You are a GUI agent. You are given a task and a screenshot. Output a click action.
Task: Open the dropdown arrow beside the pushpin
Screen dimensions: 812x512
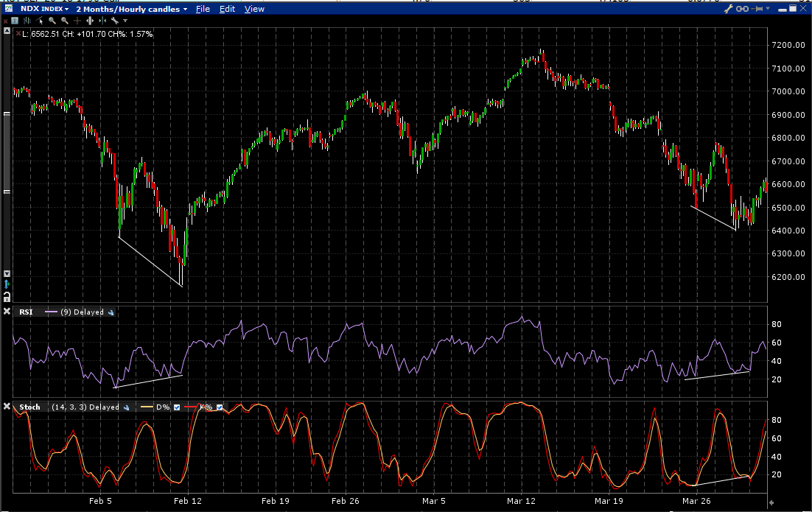coord(768,8)
